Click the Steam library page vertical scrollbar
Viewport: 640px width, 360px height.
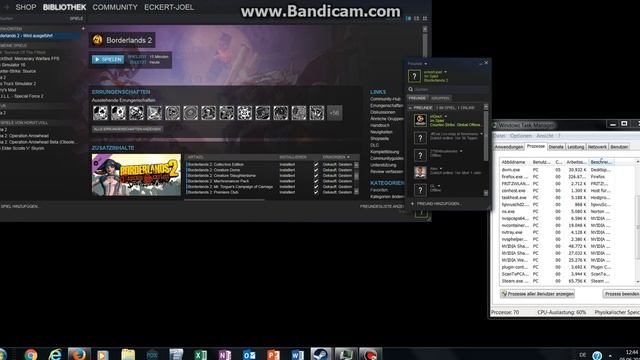(425, 42)
